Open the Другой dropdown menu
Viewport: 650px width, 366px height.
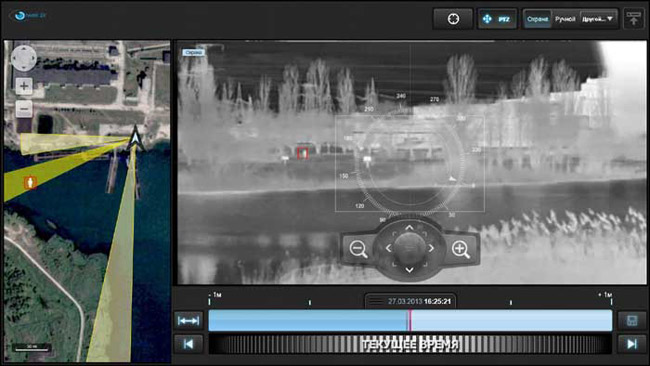point(598,19)
